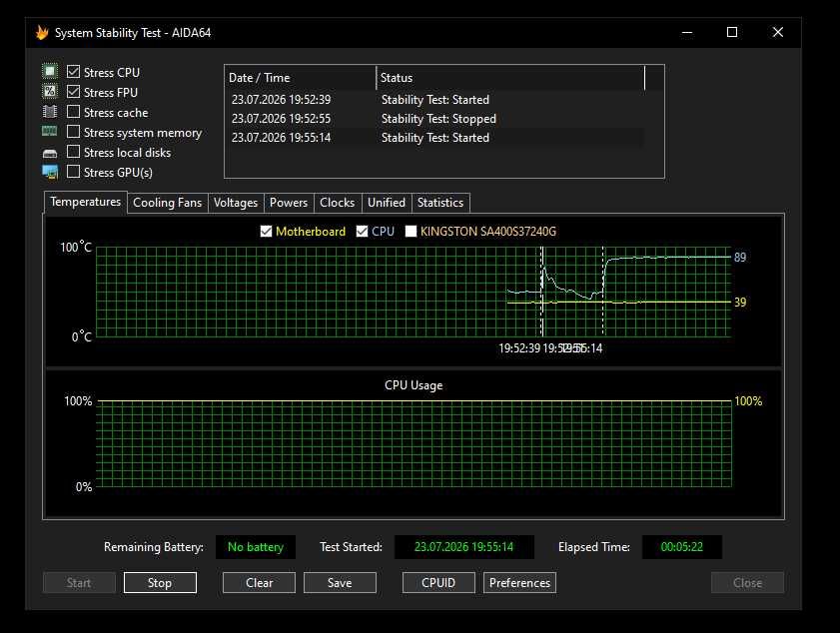Image resolution: width=840 pixels, height=633 pixels.
Task: Click the No battery status field
Action: [x=256, y=547]
